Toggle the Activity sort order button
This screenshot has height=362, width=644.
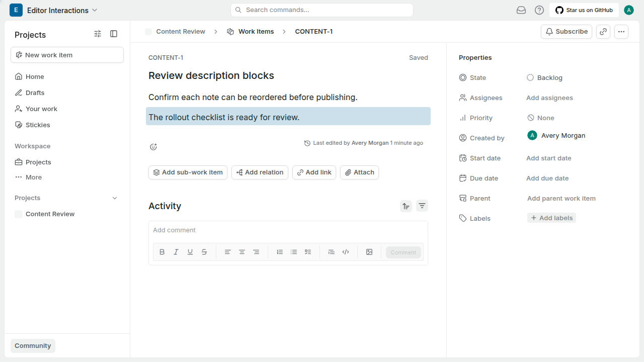pos(406,206)
